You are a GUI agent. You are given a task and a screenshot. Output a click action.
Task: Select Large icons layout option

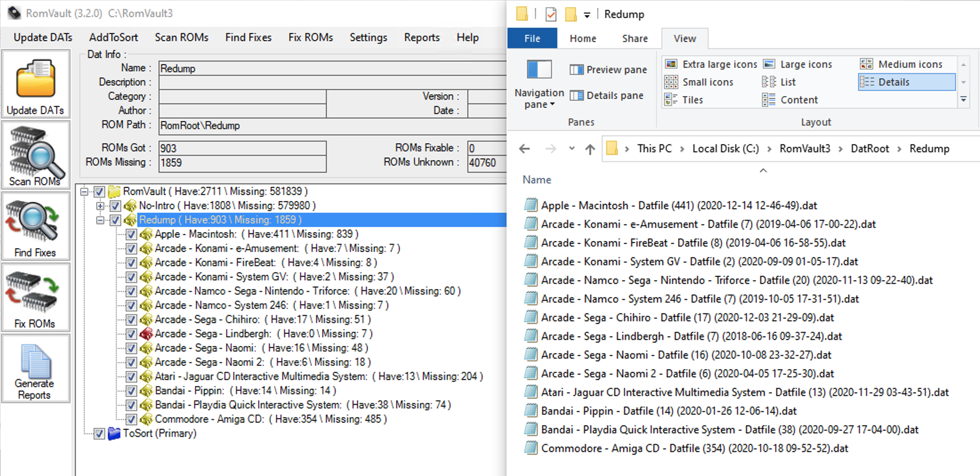coord(798,64)
